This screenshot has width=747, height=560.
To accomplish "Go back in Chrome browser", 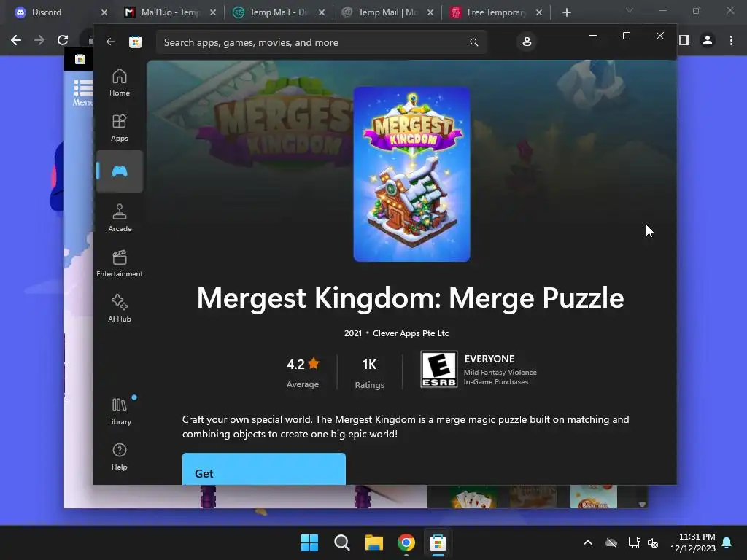I will pyautogui.click(x=16, y=40).
